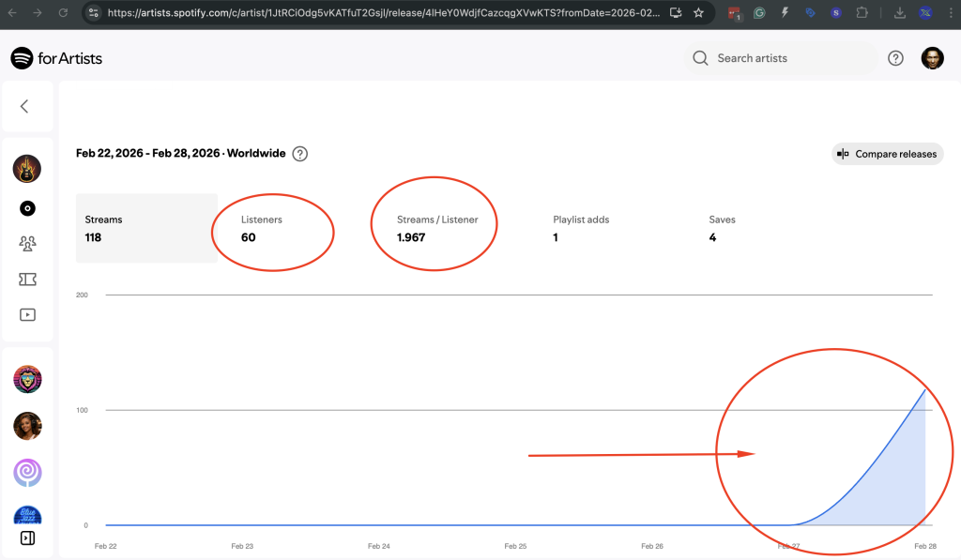Viewport: 961px width, 560px height.
Task: Open the user profile avatar menu
Action: [x=932, y=58]
